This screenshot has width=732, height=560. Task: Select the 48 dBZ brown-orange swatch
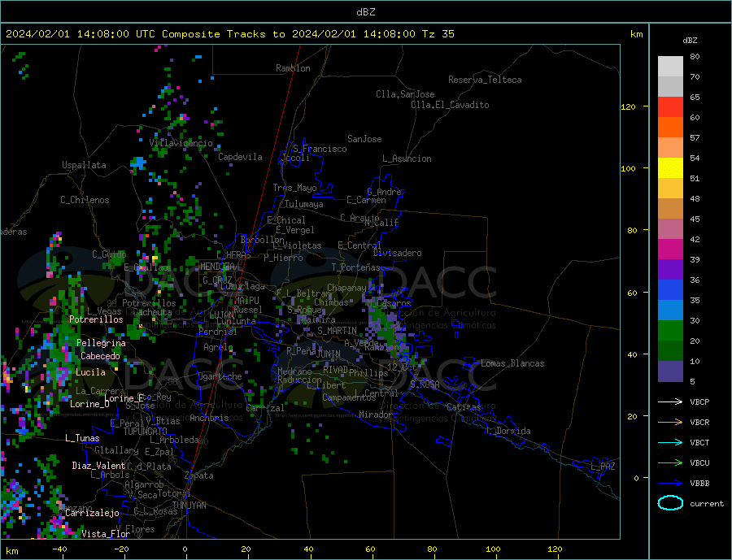click(670, 209)
